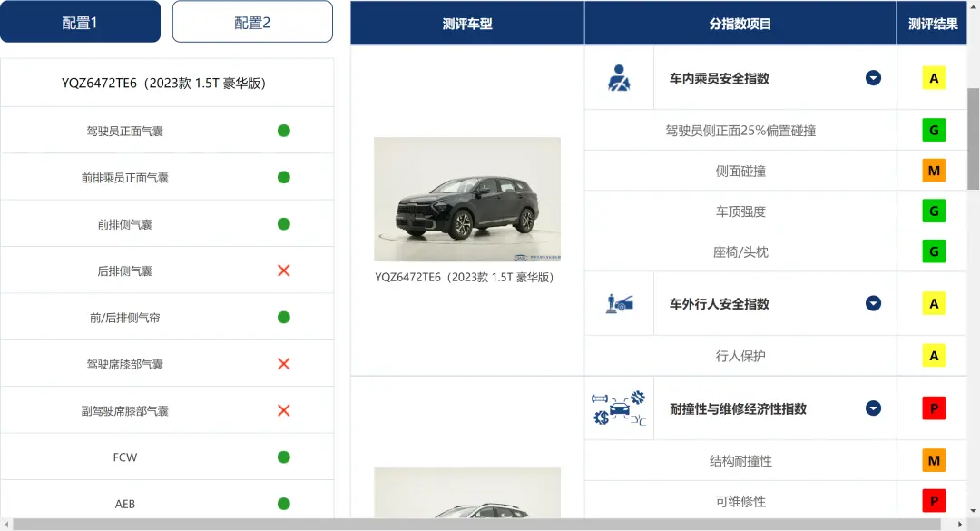980x531 pixels.
Task: Click the green G rating for 车顶强度
Action: coord(934,211)
